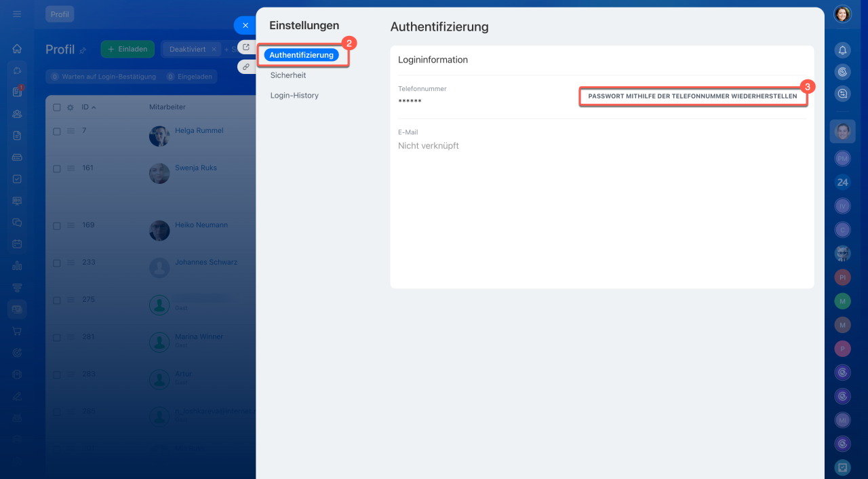This screenshot has height=479, width=868.
Task: Open the 24 chat avatar in right panel
Action: [x=842, y=182]
